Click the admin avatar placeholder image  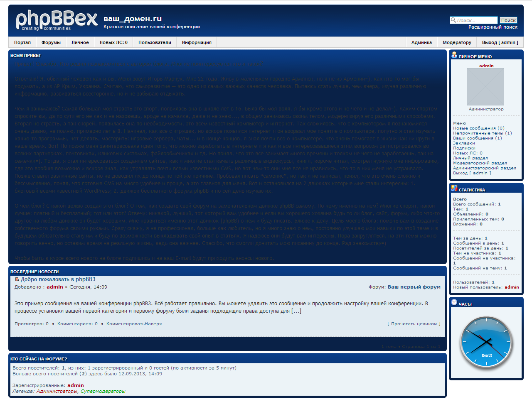coord(485,87)
